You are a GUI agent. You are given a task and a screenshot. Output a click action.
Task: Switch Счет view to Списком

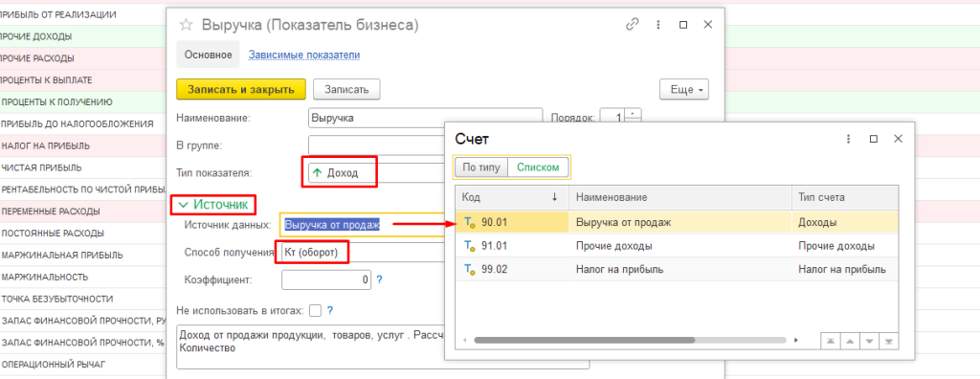538,167
